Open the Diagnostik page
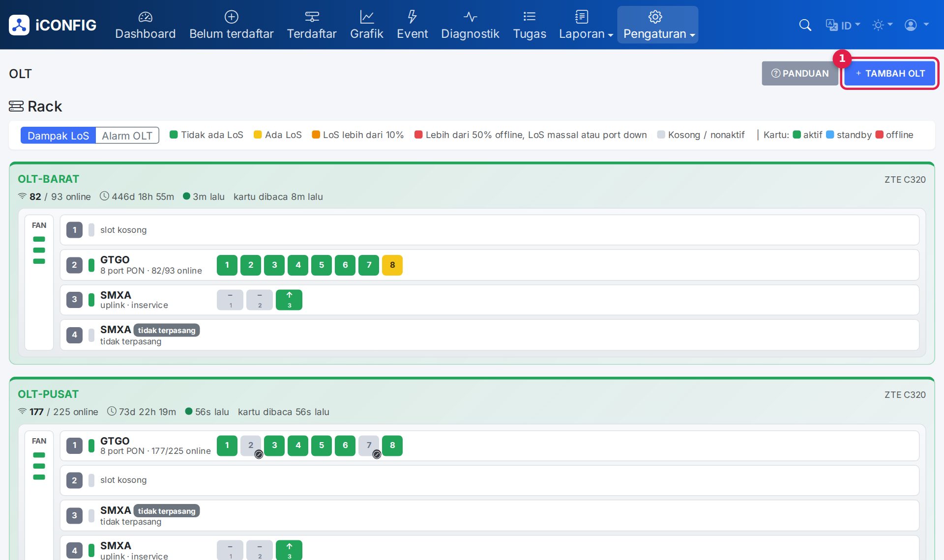 pos(470,25)
